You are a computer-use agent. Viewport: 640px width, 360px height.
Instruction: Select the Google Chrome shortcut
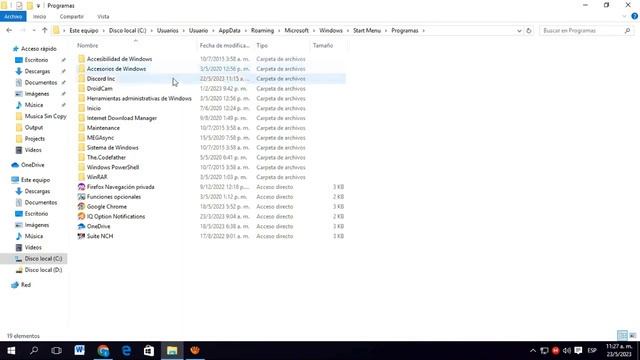107,207
